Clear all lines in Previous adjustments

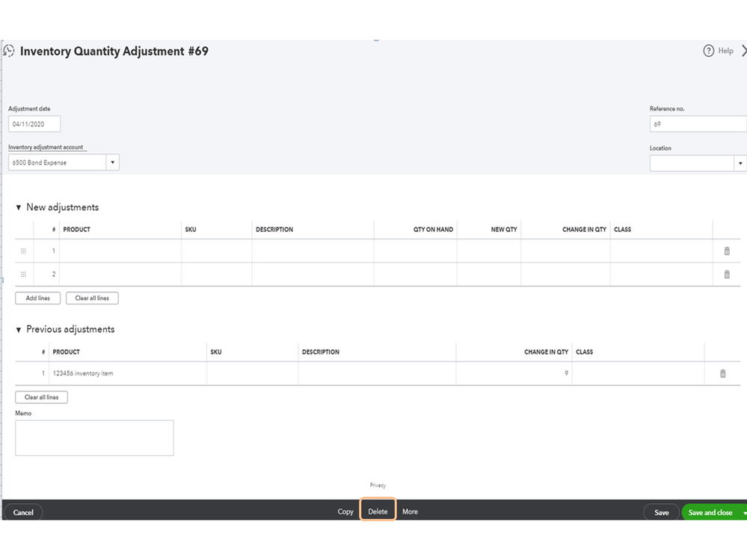41,397
